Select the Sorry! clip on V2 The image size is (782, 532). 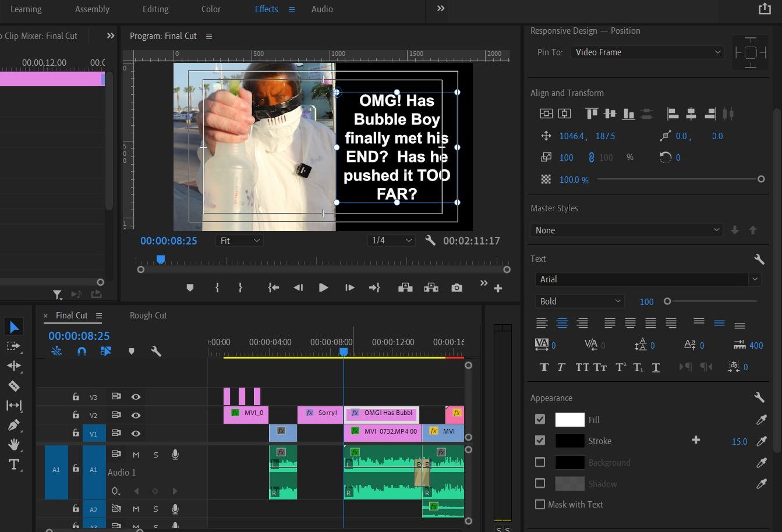pos(320,415)
